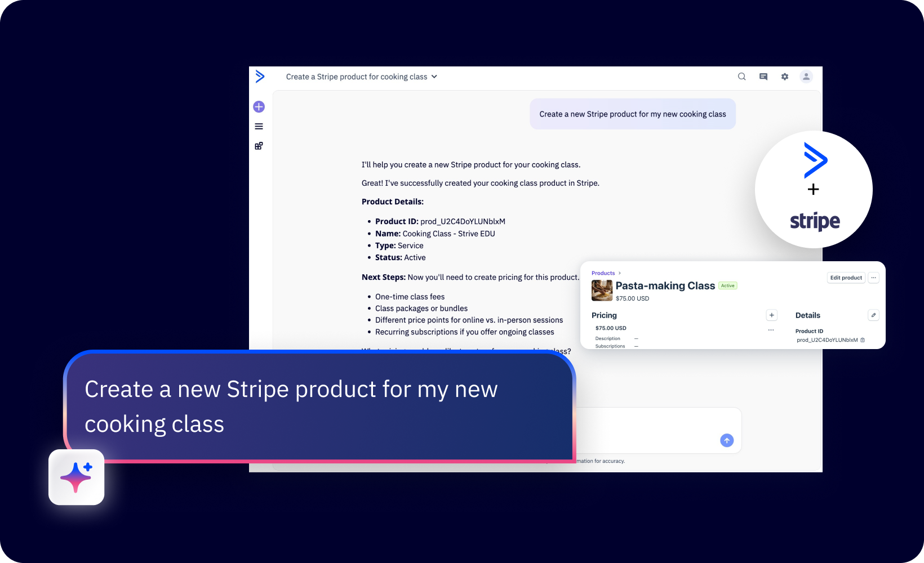This screenshot has height=563, width=924.
Task: Open search with the magnifier icon
Action: coord(741,77)
